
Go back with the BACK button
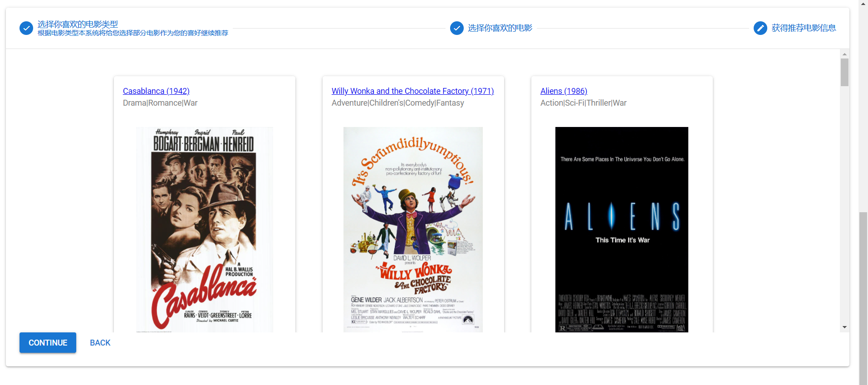[100, 343]
